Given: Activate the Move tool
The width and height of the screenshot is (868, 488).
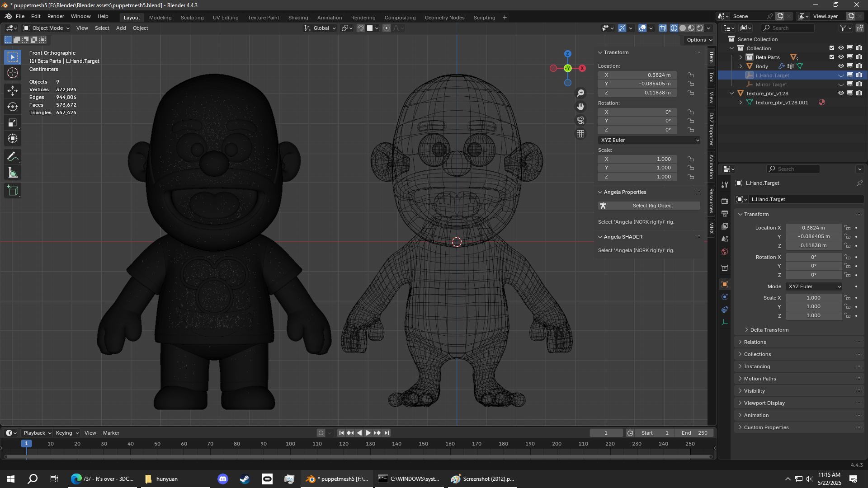Looking at the screenshot, I should 13,90.
